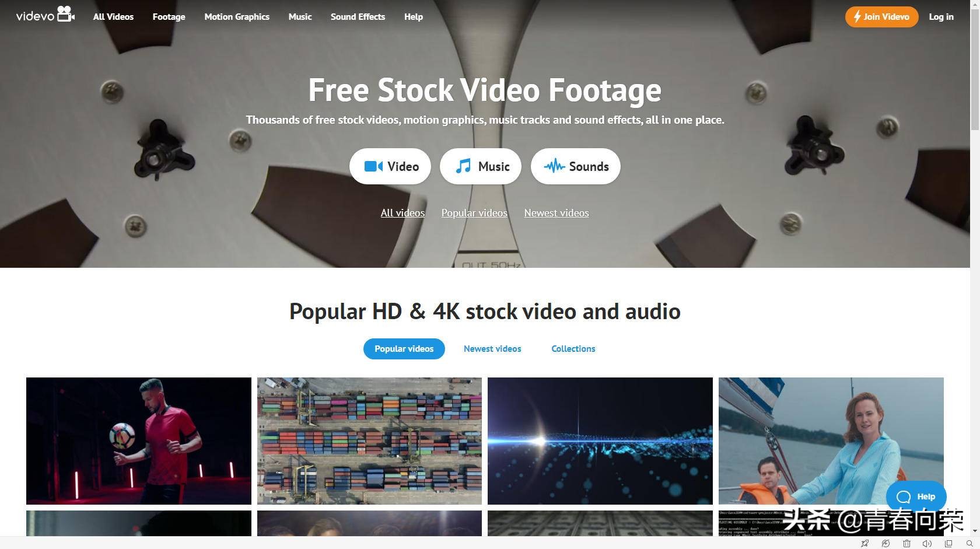
Task: Click the windows-stack icon in status bar
Action: (949, 543)
